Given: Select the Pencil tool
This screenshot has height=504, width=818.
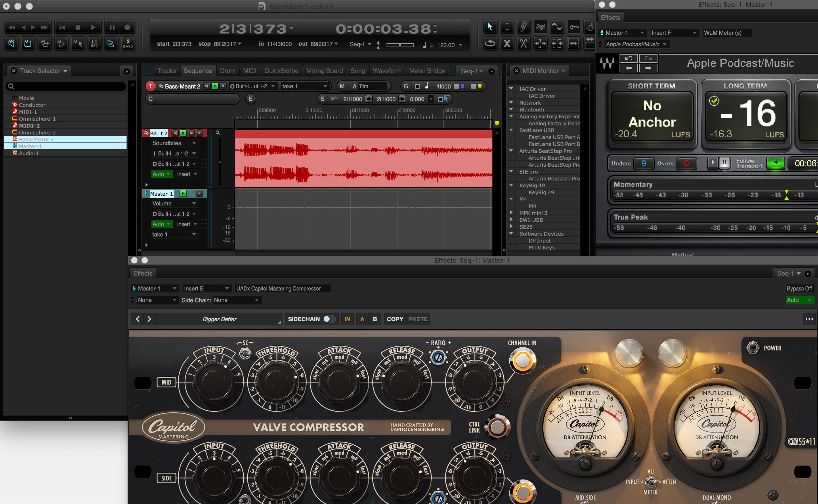Looking at the screenshot, I should 523,27.
